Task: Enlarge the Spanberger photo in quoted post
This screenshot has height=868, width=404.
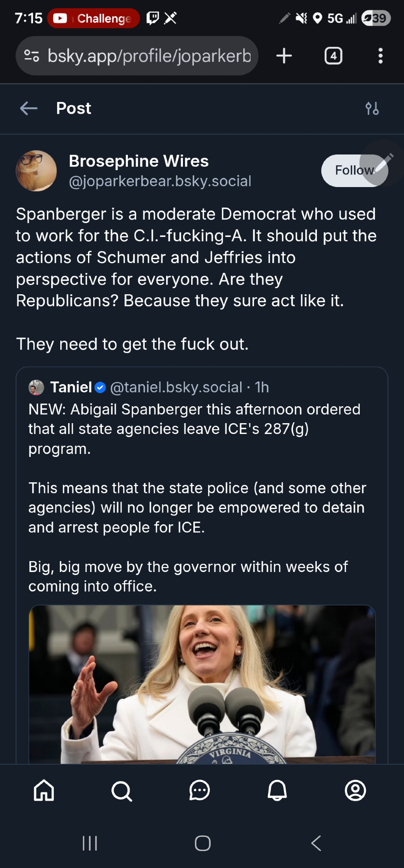Action: [202, 684]
